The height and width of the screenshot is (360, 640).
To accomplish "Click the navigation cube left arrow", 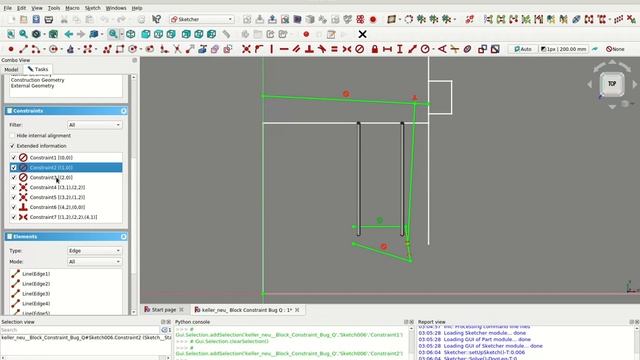I will [589, 84].
